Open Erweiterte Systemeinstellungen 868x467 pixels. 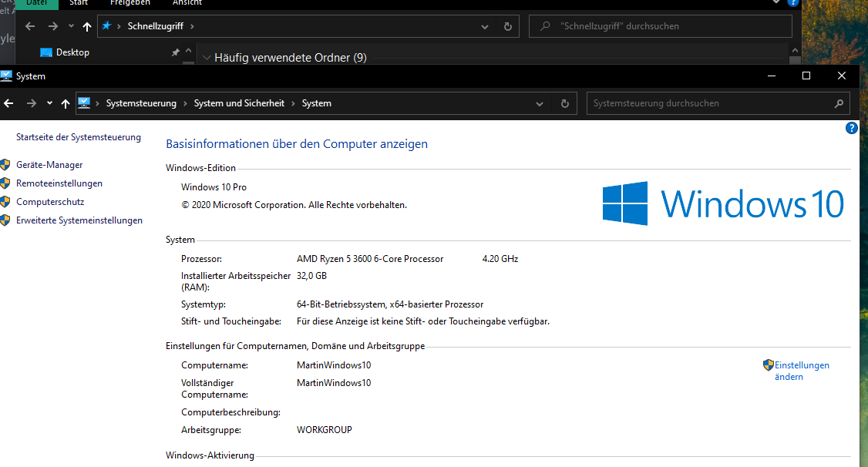point(79,220)
